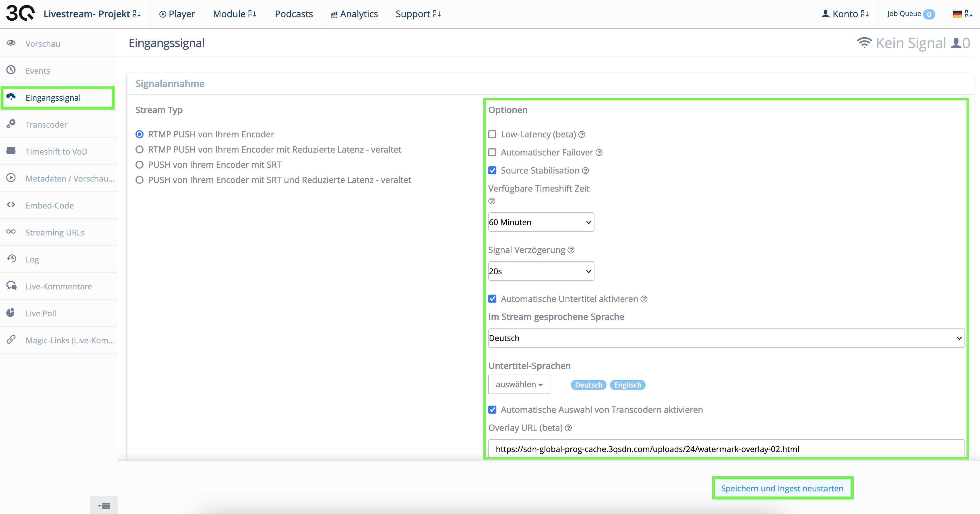Open the Player tab
The width and height of the screenshot is (980, 514).
(x=177, y=14)
